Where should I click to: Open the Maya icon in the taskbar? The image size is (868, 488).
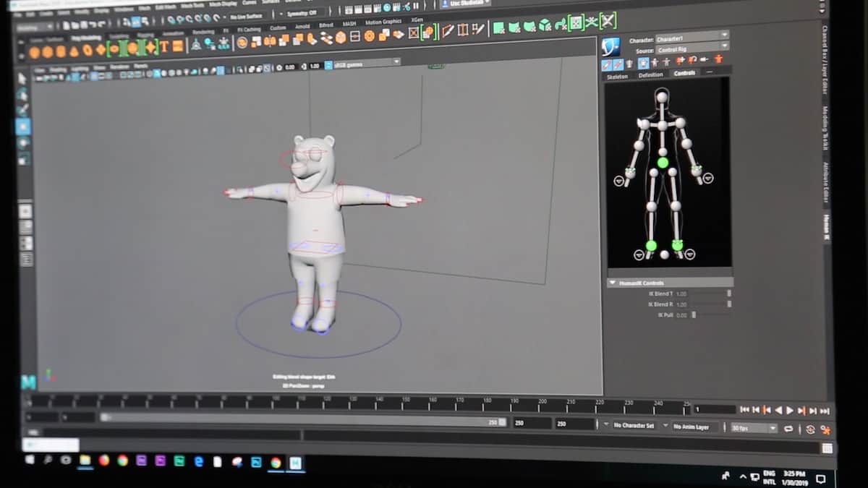294,463
